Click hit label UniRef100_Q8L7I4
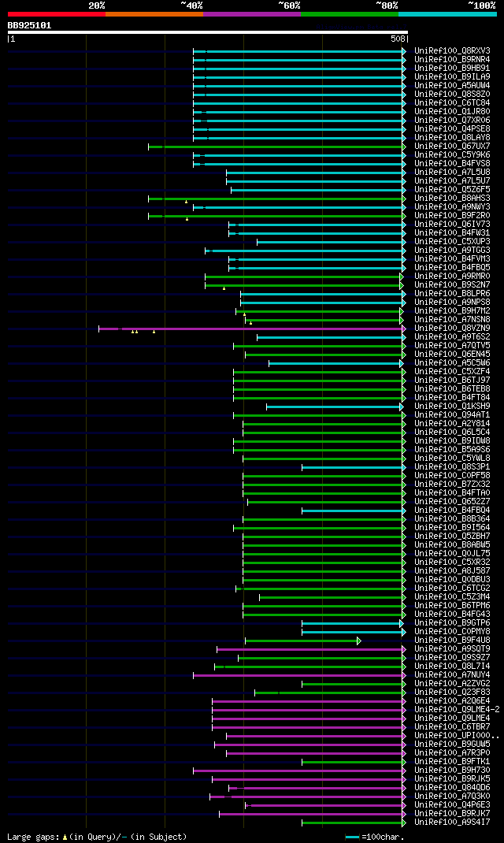Image resolution: width=504 pixels, height=843 pixels. (452, 667)
